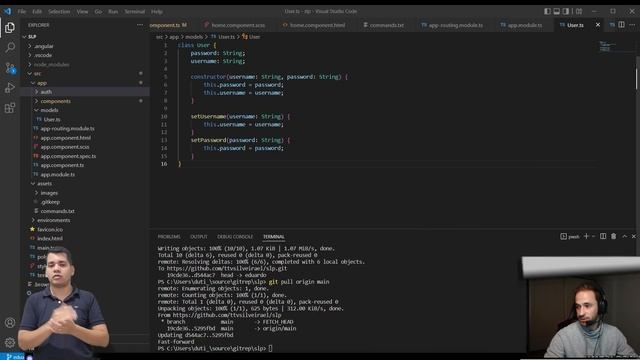Open User.ts in the file tree

(85, 120)
